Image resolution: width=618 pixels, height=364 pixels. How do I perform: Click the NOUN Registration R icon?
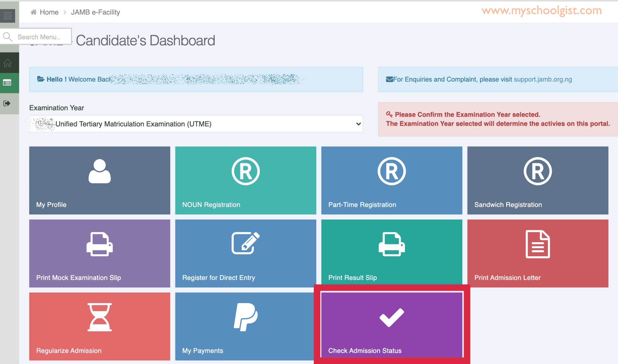pos(246,171)
